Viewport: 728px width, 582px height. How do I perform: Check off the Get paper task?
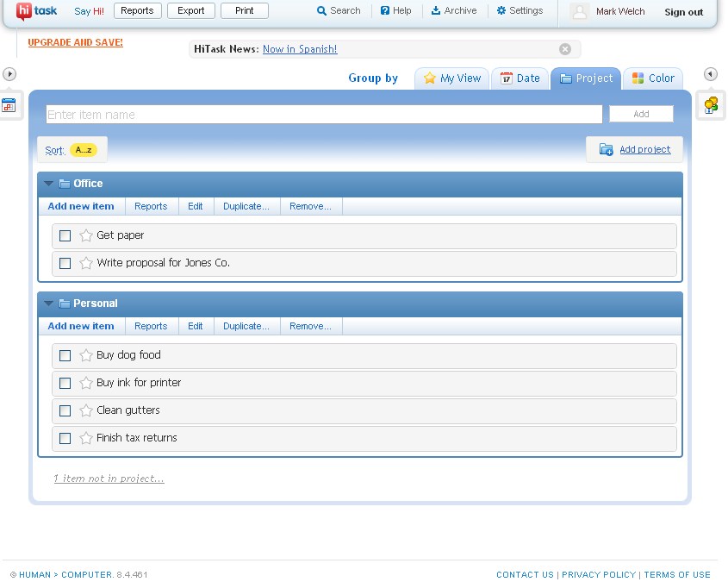(65, 236)
